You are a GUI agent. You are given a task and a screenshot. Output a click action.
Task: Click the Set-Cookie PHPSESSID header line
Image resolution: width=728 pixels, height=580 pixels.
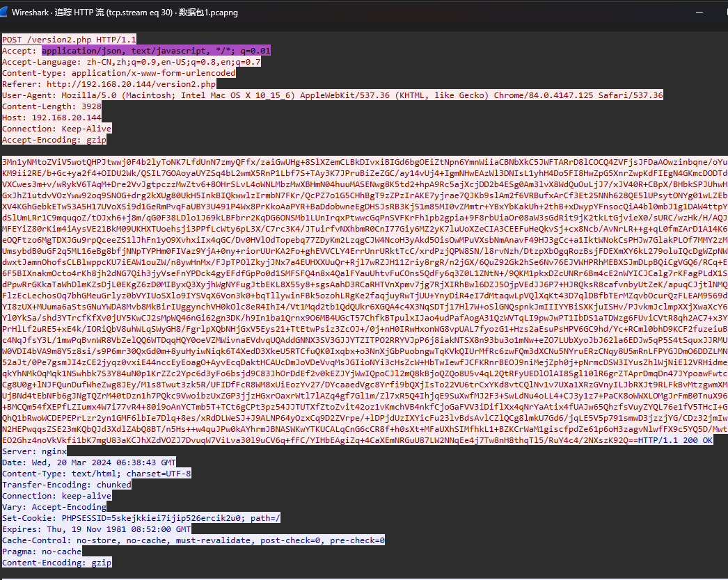(141, 517)
